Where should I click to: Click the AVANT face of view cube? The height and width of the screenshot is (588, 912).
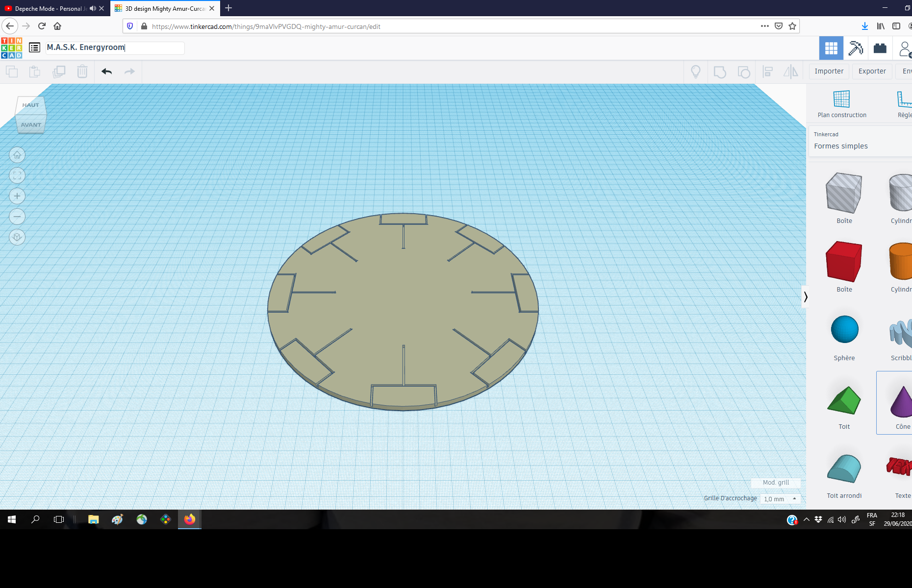click(x=31, y=124)
